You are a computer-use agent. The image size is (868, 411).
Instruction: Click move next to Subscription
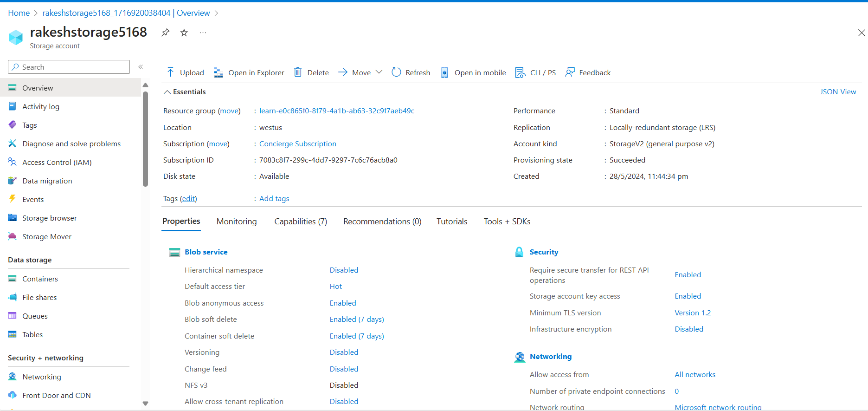[x=218, y=144]
